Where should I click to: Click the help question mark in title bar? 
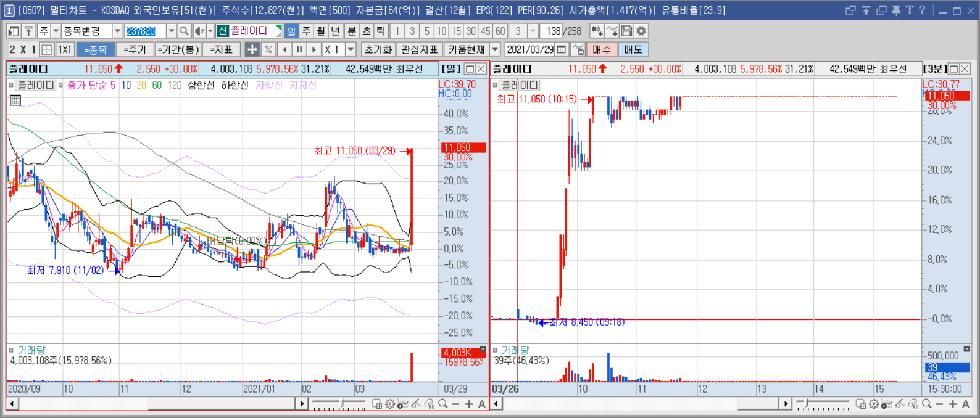922,10
